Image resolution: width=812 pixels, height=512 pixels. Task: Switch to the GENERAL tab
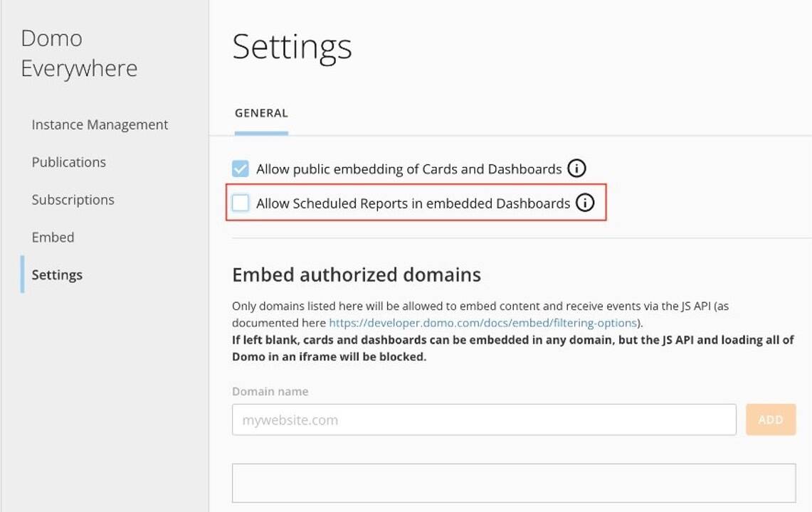pos(261,113)
